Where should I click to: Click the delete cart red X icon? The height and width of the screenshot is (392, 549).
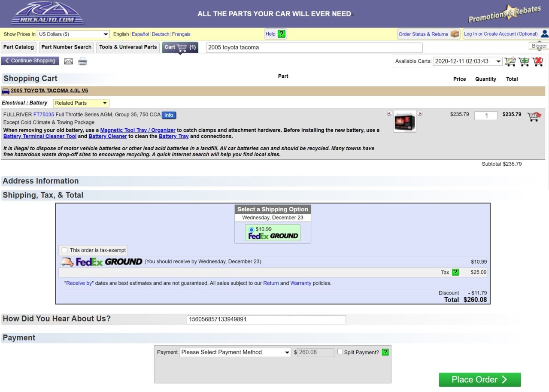[x=537, y=61]
